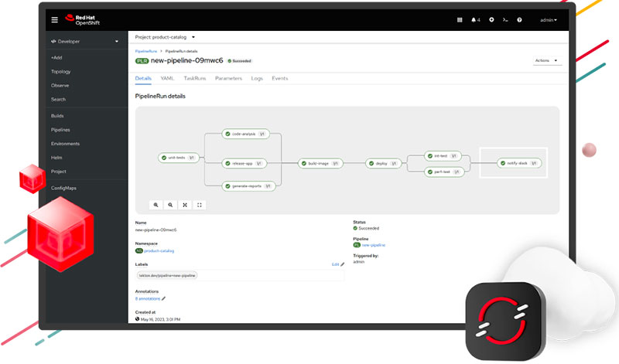Open the Project: product-catalog selector

(165, 37)
